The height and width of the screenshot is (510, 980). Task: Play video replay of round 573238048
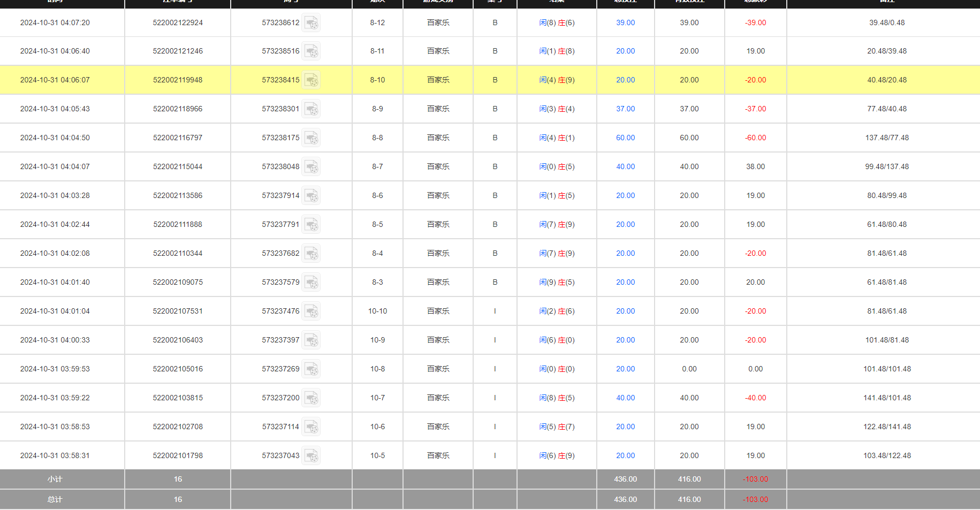point(312,166)
